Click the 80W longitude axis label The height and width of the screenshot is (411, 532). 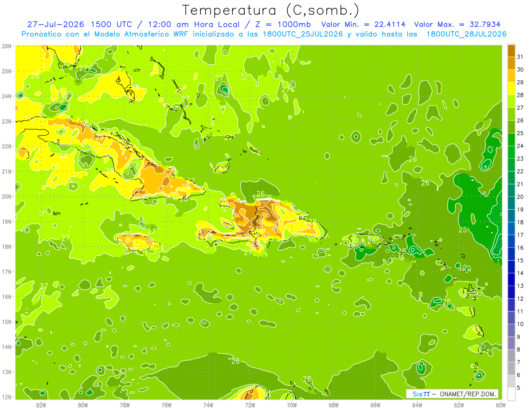click(x=83, y=405)
